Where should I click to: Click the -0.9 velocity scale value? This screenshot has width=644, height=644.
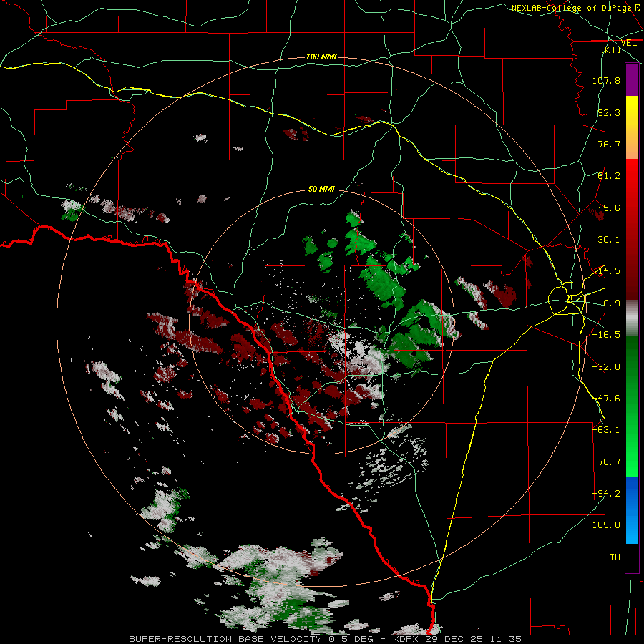pos(609,303)
